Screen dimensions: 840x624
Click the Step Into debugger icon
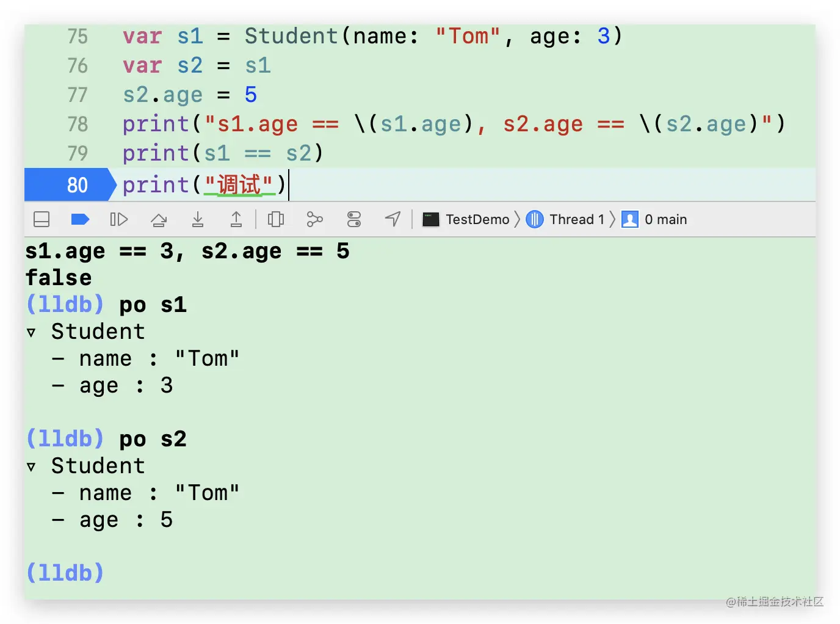pos(198,219)
